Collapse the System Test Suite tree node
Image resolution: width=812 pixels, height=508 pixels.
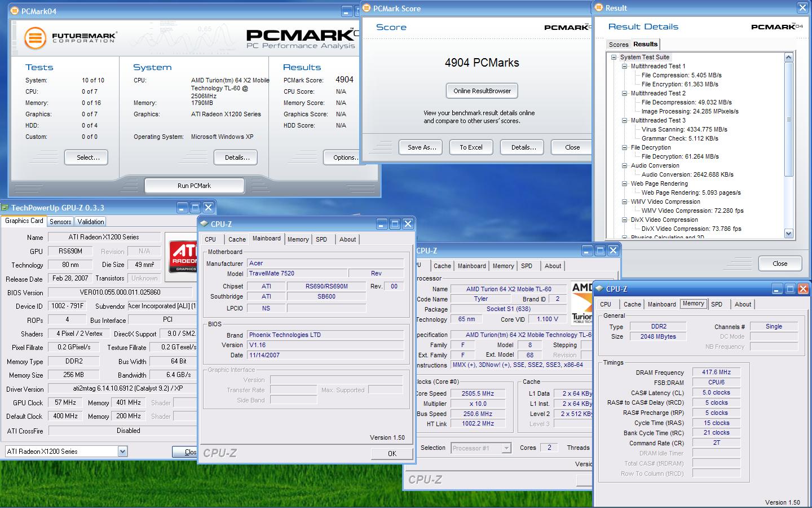pyautogui.click(x=614, y=57)
